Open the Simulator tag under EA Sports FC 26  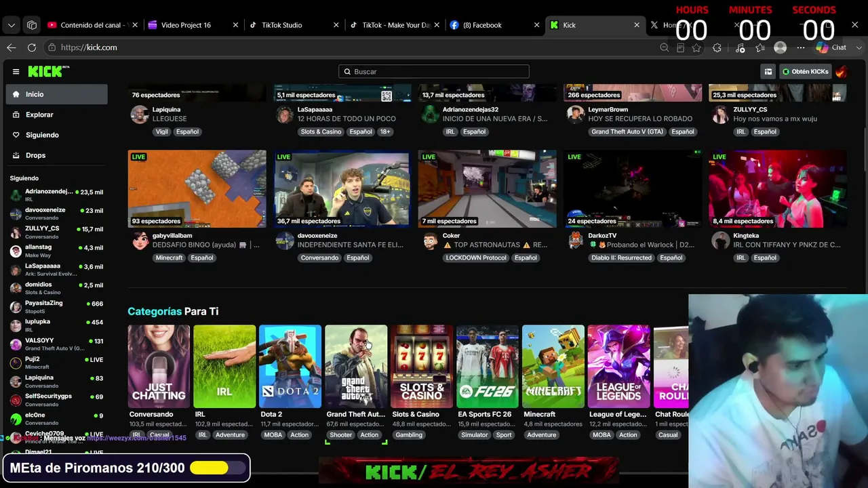pyautogui.click(x=474, y=435)
